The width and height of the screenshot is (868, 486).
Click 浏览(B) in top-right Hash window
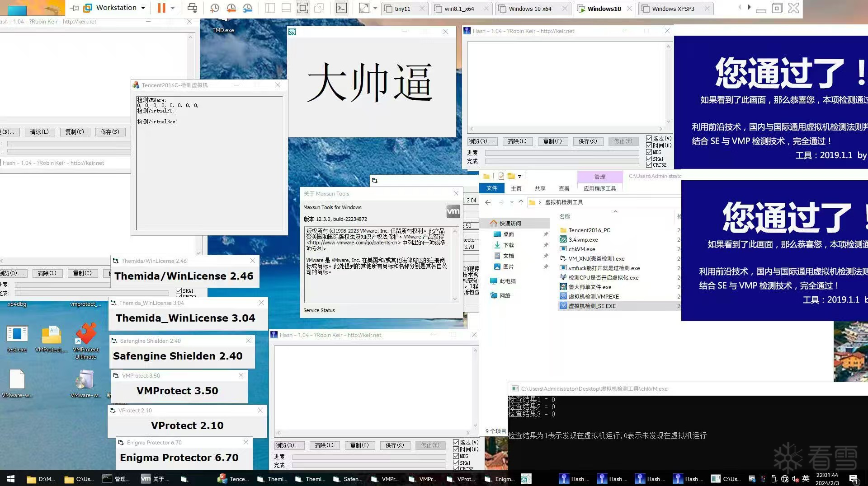tap(481, 141)
